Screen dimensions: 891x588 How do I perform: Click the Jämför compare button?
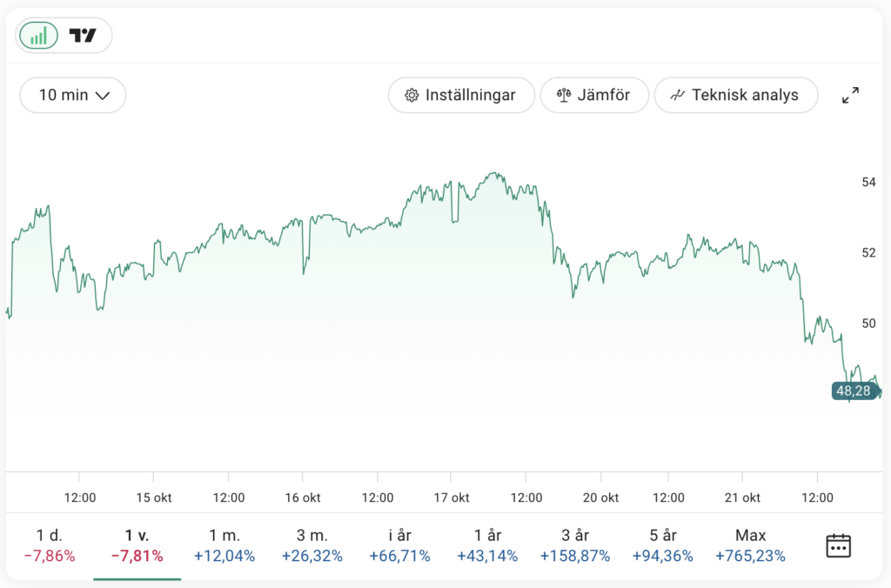[x=594, y=96]
